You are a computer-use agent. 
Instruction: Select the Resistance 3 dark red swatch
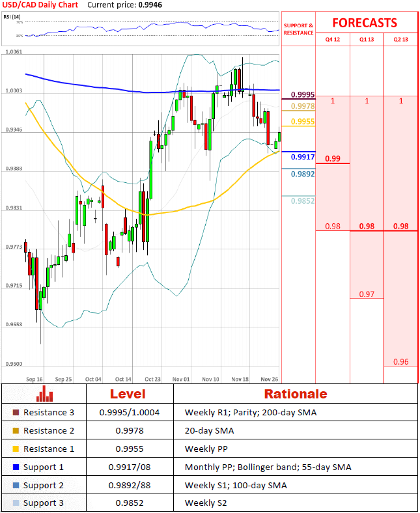point(16,412)
